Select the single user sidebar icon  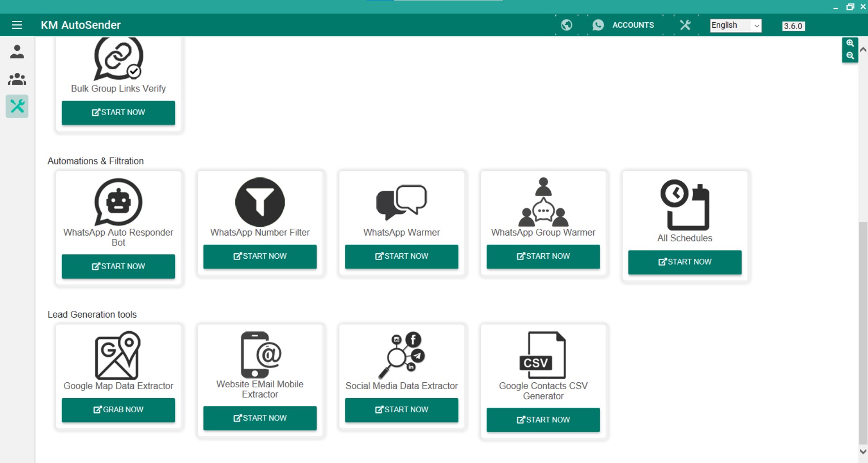(17, 52)
